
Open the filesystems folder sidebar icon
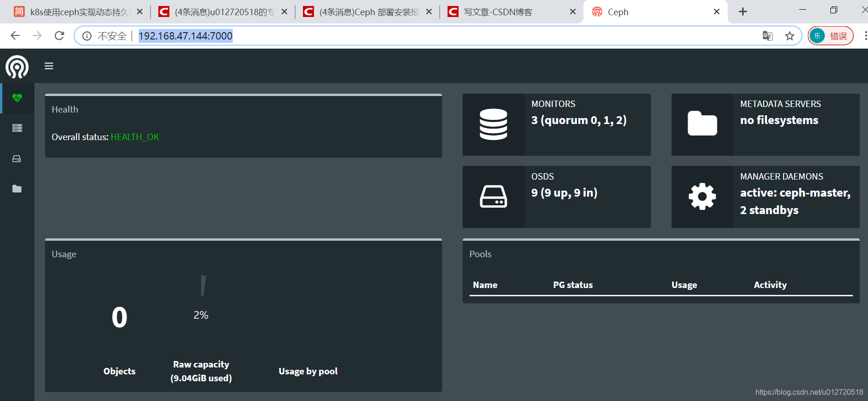click(x=17, y=189)
